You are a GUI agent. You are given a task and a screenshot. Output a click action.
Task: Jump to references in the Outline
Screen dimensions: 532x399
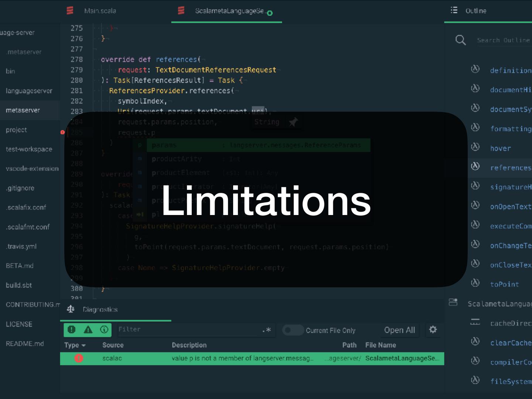click(510, 168)
